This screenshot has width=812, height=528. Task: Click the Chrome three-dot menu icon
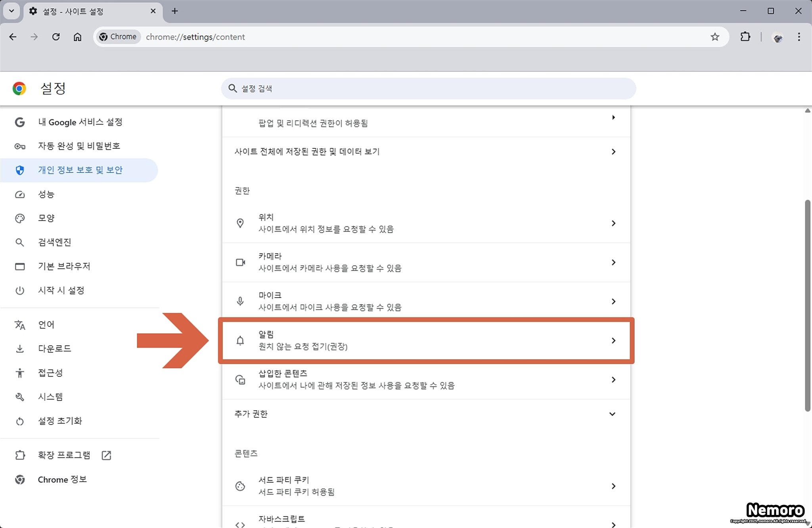pos(799,37)
